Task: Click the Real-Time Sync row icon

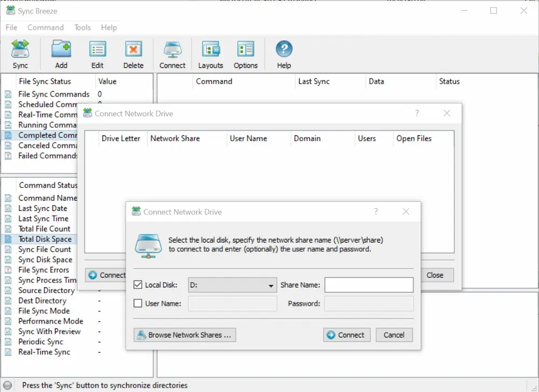Action: 8,352
